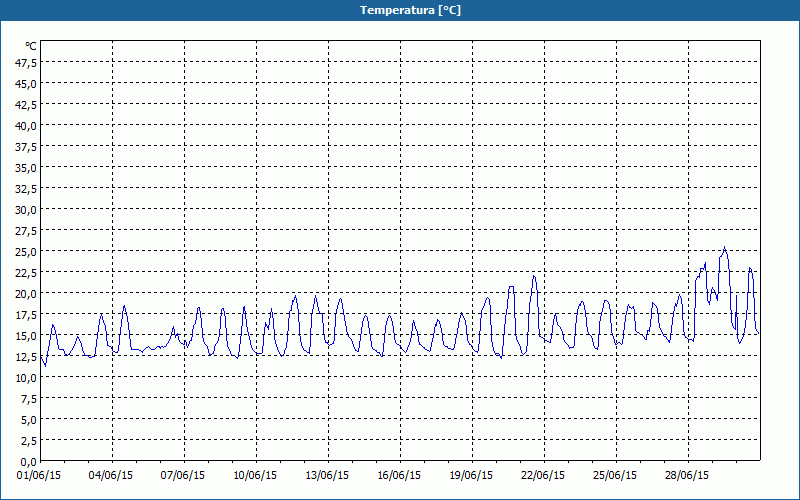
Task: Select the 25/06/15 date label
Action: point(615,476)
